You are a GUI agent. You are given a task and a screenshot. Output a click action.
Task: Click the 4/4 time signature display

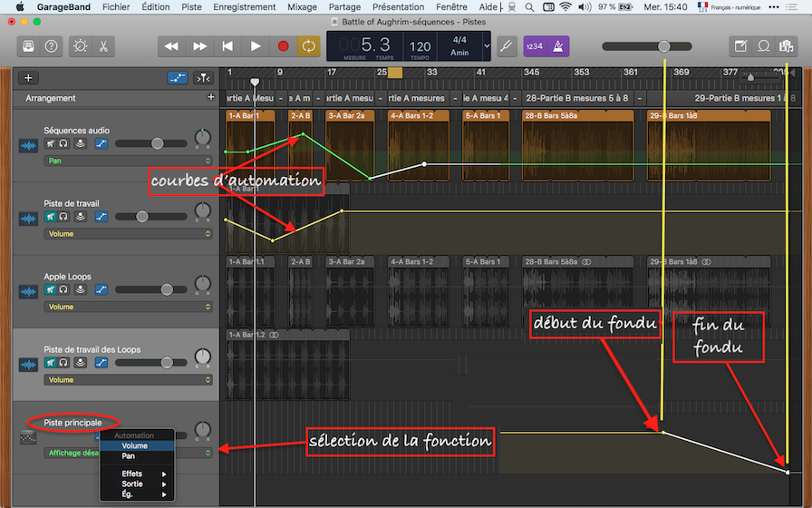(459, 40)
